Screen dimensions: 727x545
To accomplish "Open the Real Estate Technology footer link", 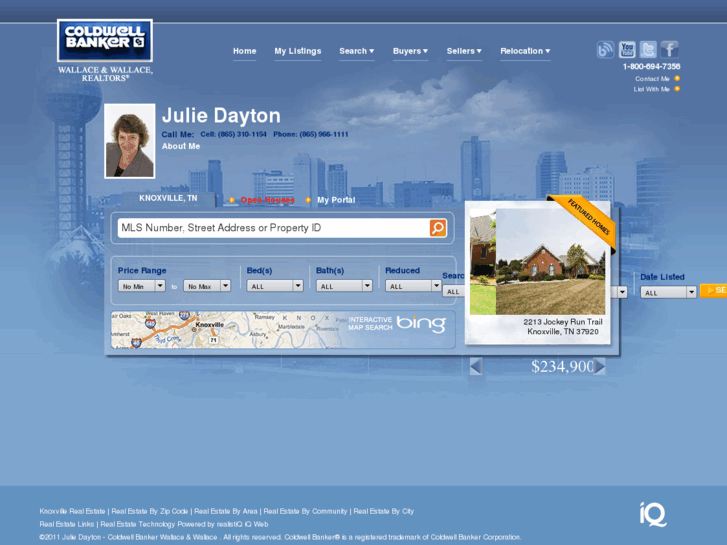I will click(x=184, y=524).
